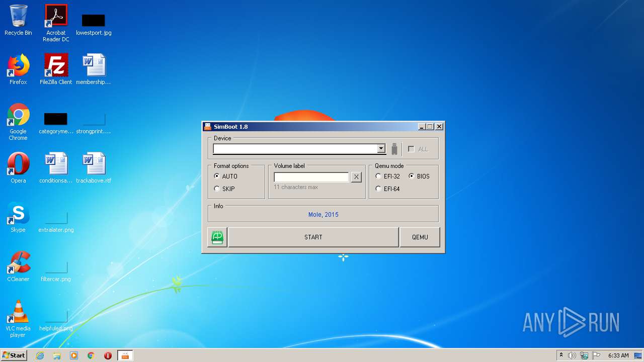Launch CCleaner desktop shortcut
Screen dimensions: 644x362
coord(18,266)
